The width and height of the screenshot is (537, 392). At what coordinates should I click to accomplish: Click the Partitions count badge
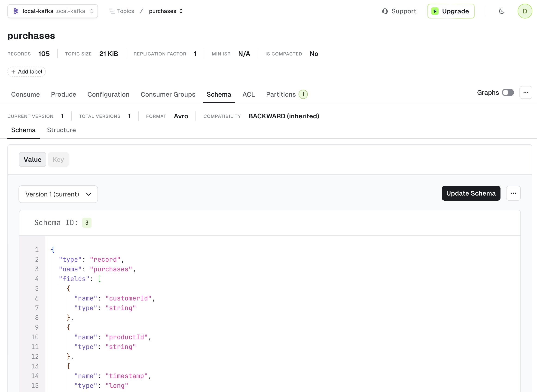tap(303, 95)
